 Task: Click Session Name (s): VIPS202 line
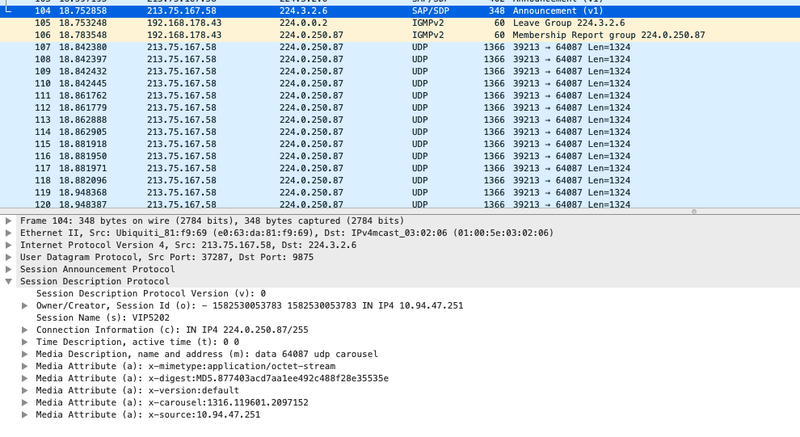(x=103, y=318)
